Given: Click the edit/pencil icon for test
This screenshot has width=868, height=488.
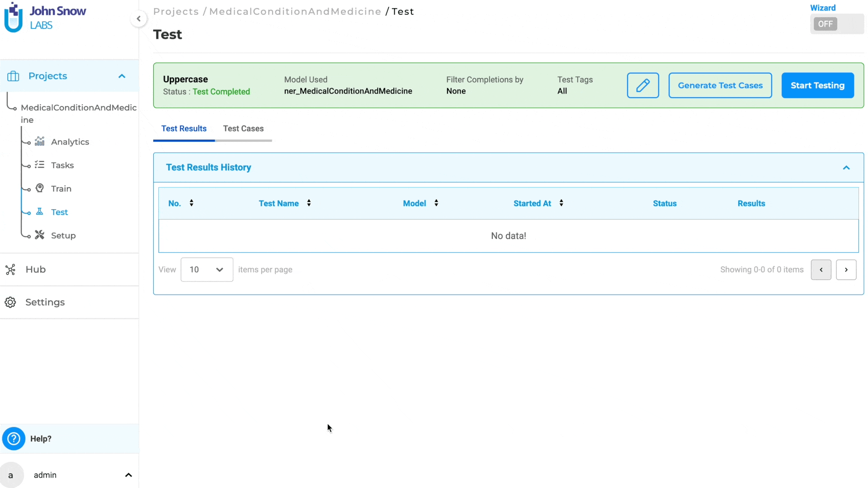Looking at the screenshot, I should click(x=643, y=85).
